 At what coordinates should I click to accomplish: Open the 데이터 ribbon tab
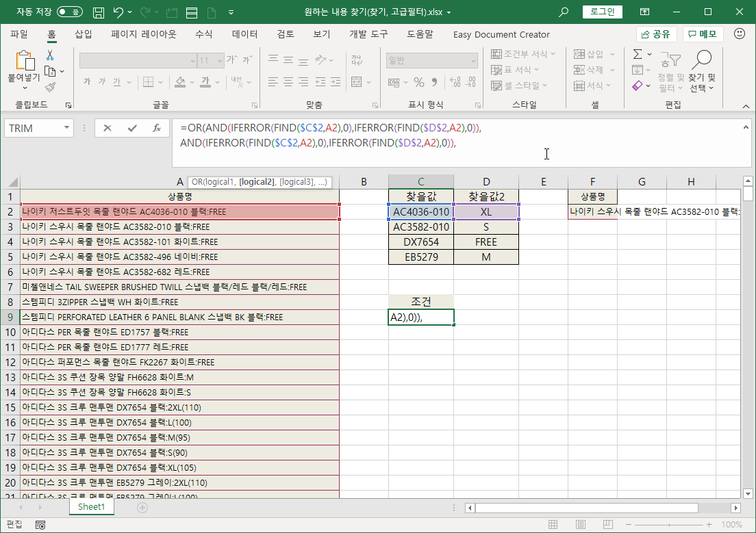[x=245, y=34]
